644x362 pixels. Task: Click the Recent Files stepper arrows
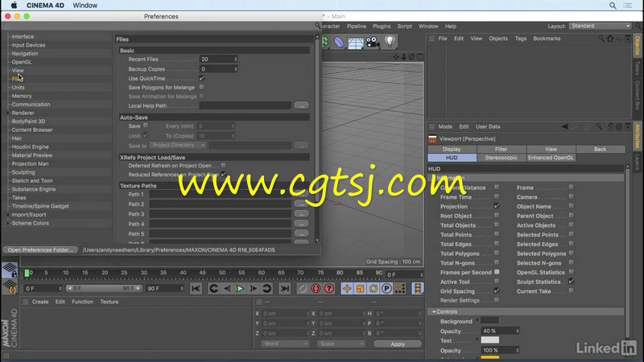(x=236, y=60)
